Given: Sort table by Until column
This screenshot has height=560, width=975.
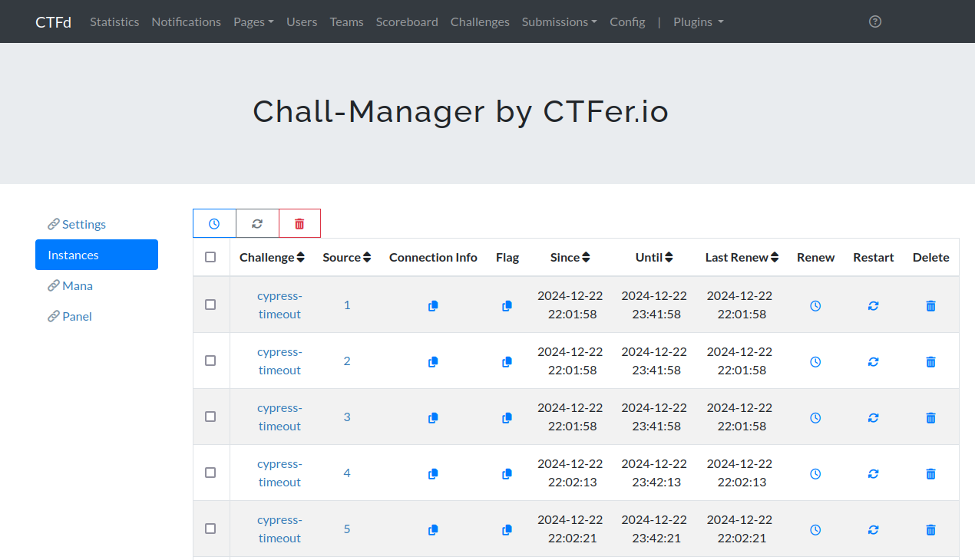Looking at the screenshot, I should coord(654,257).
